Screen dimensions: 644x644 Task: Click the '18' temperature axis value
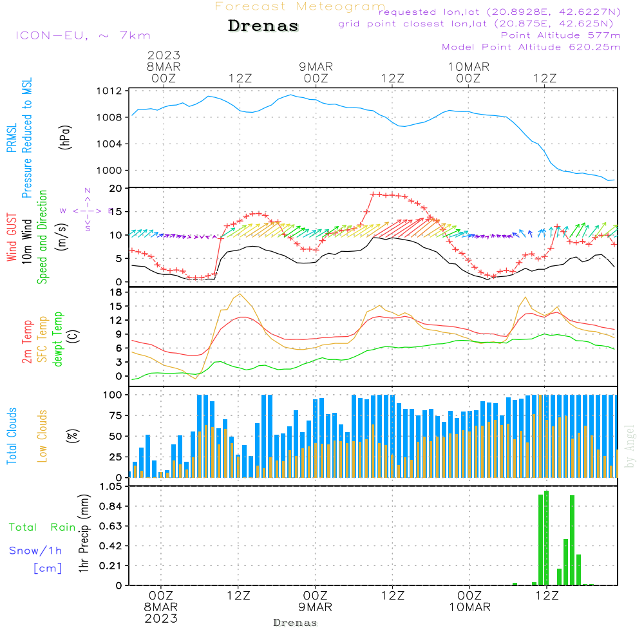(116, 292)
